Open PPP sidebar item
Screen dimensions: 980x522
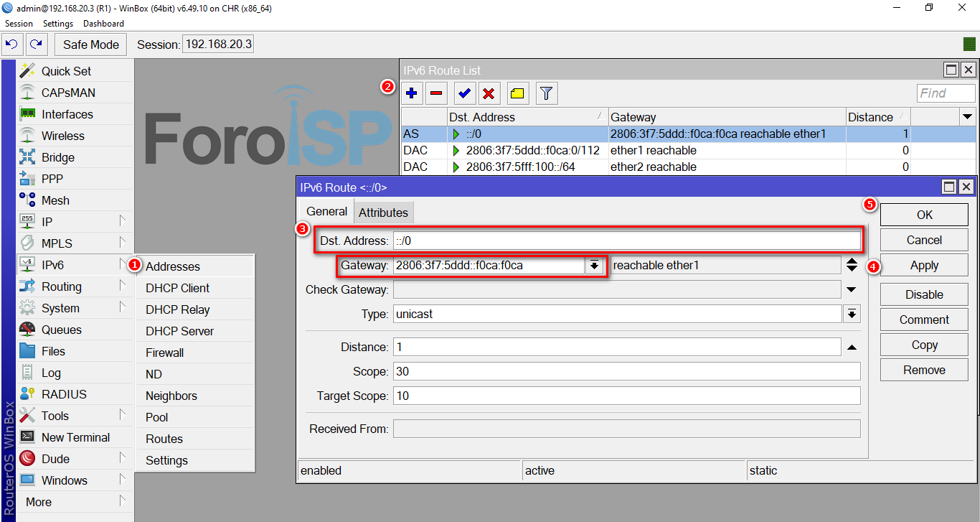pyautogui.click(x=75, y=179)
